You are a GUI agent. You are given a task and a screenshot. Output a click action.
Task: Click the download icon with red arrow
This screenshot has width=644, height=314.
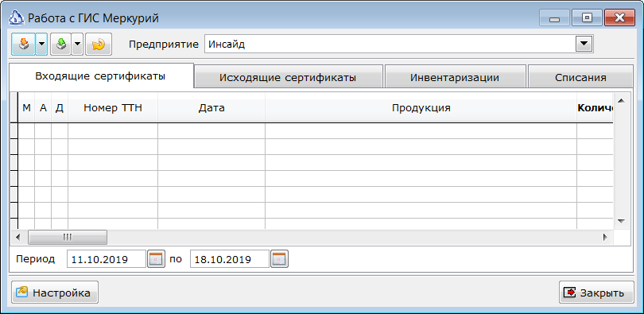coord(23,45)
